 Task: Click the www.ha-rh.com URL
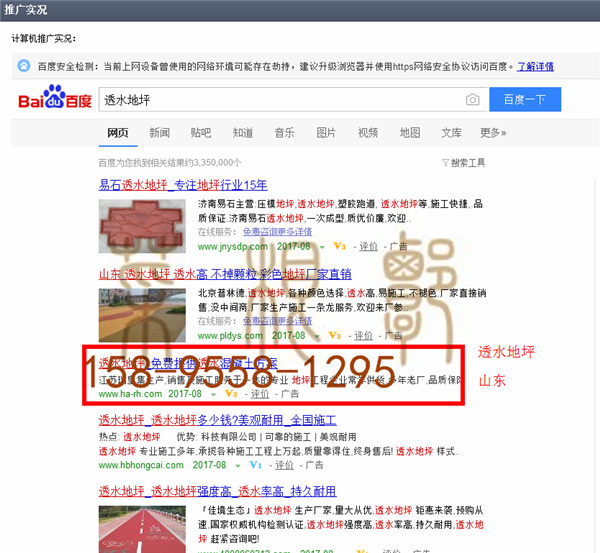pyautogui.click(x=130, y=394)
